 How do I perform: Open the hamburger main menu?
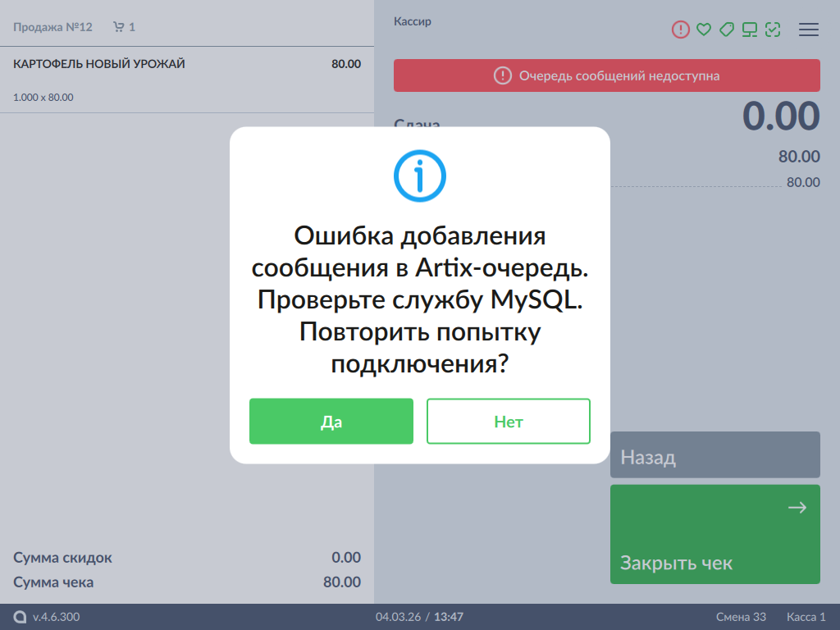click(809, 30)
